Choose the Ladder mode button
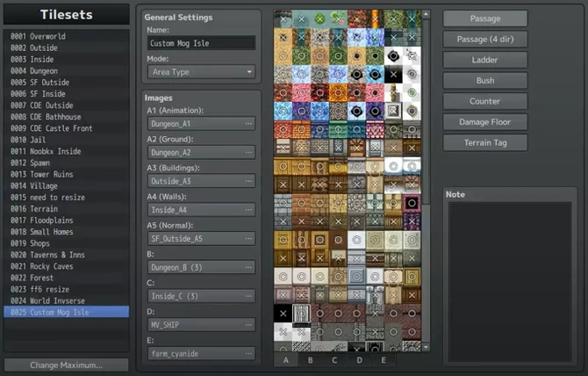This screenshot has height=376, width=588. [x=484, y=60]
